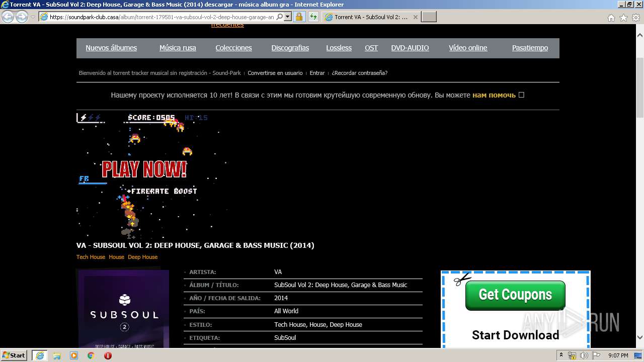Open the Lossless menu item
The height and width of the screenshot is (362, 644).
click(339, 48)
